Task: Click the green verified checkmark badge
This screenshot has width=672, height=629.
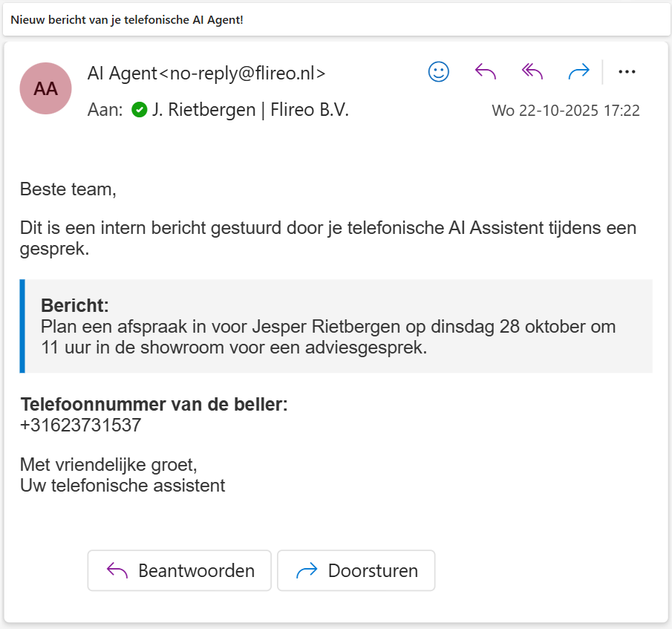Action: coord(140,109)
